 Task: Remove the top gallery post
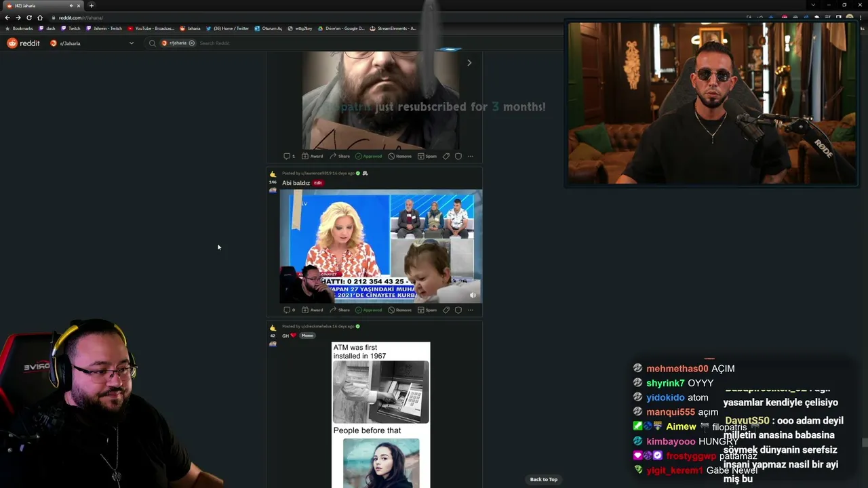pyautogui.click(x=400, y=157)
